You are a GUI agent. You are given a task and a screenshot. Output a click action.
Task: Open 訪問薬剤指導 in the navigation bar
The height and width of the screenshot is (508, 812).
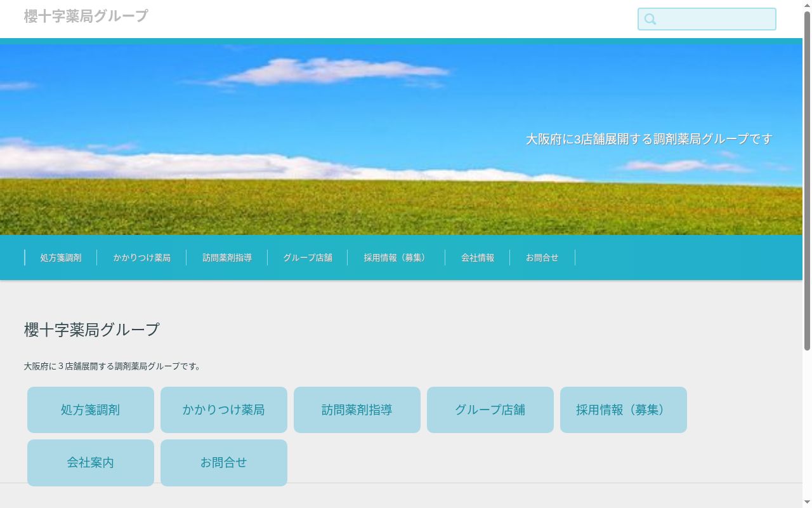(x=227, y=257)
